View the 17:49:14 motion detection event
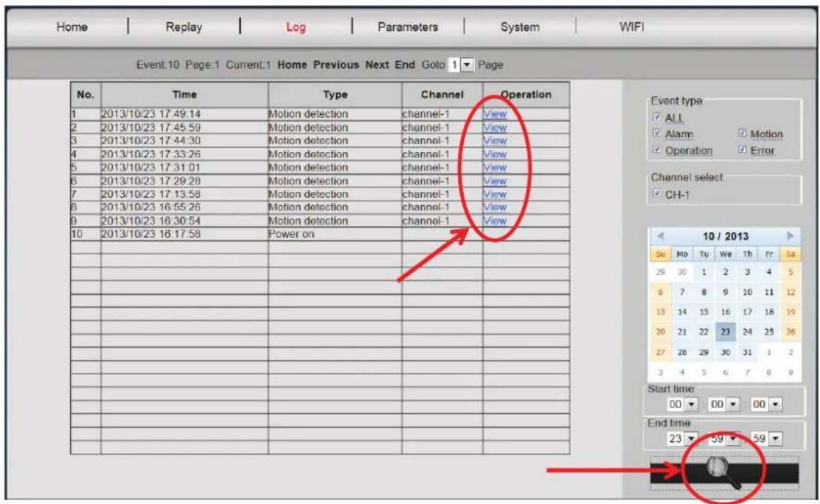The height and width of the screenshot is (504, 820). click(494, 116)
